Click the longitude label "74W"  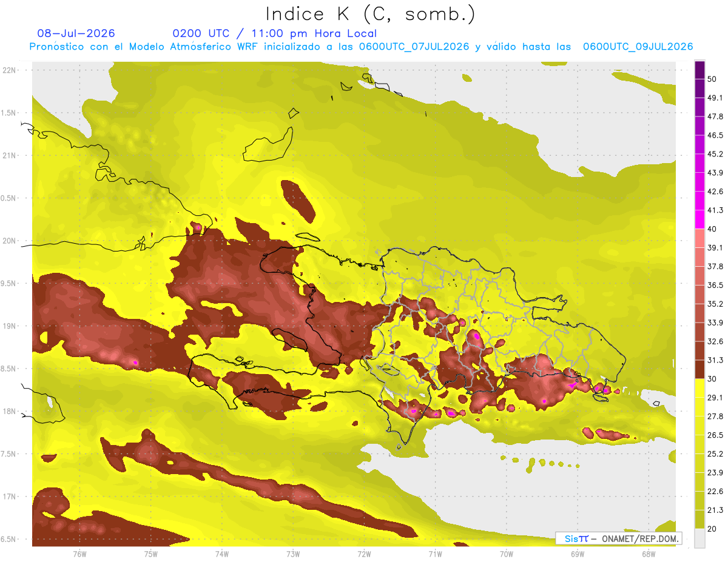click(x=222, y=554)
